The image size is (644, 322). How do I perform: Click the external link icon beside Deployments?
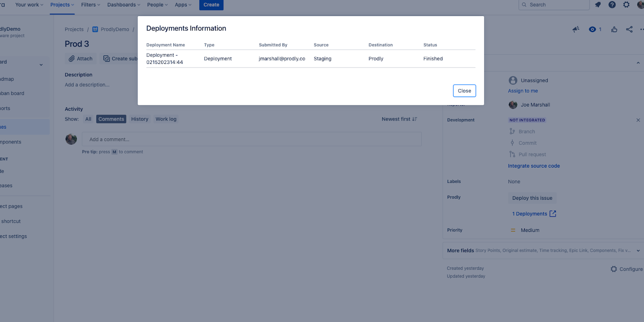tap(553, 214)
